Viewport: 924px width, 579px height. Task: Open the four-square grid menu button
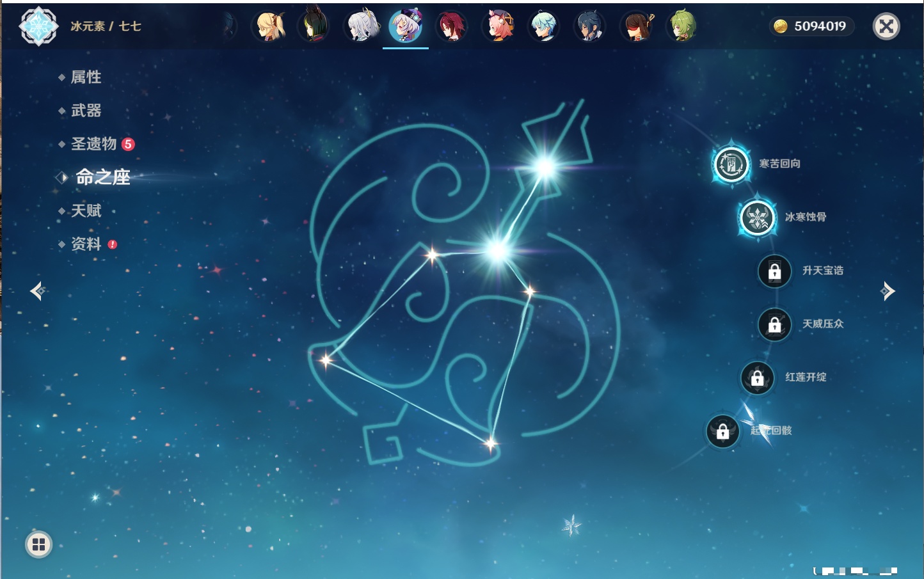(38, 544)
